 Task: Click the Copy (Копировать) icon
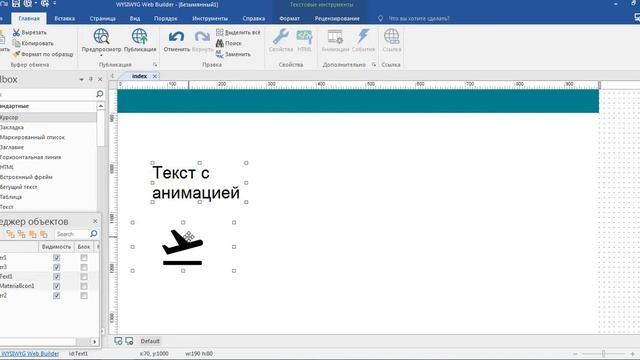point(16,43)
